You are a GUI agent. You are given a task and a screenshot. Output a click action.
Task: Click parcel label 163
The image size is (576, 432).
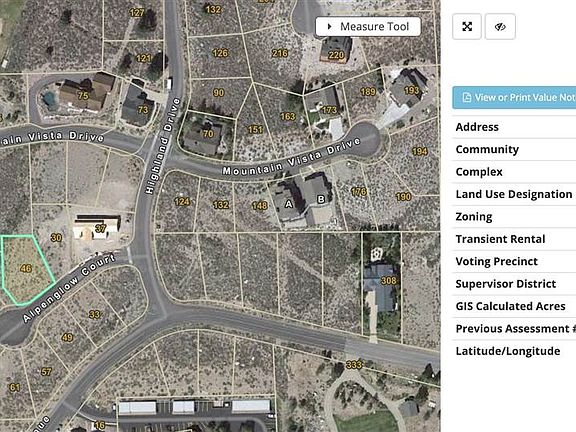288,116
